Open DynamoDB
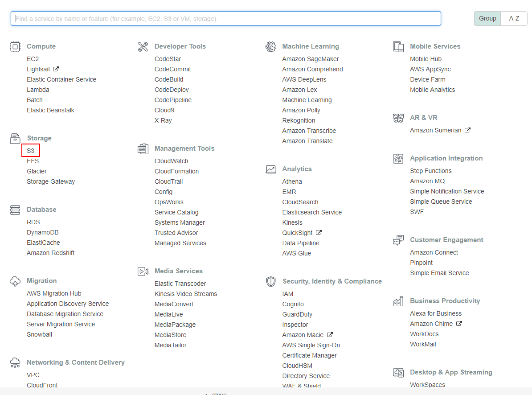Screen dimensions: 532x395 [x=43, y=232]
